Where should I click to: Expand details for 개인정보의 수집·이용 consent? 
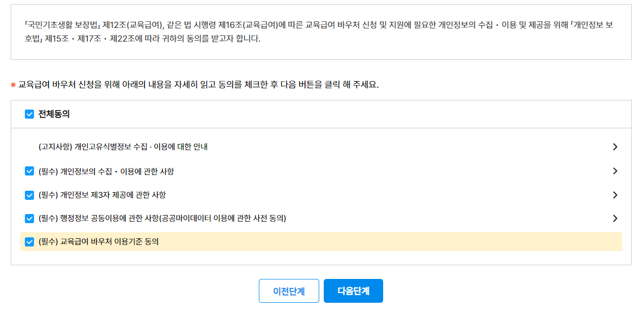(x=615, y=171)
